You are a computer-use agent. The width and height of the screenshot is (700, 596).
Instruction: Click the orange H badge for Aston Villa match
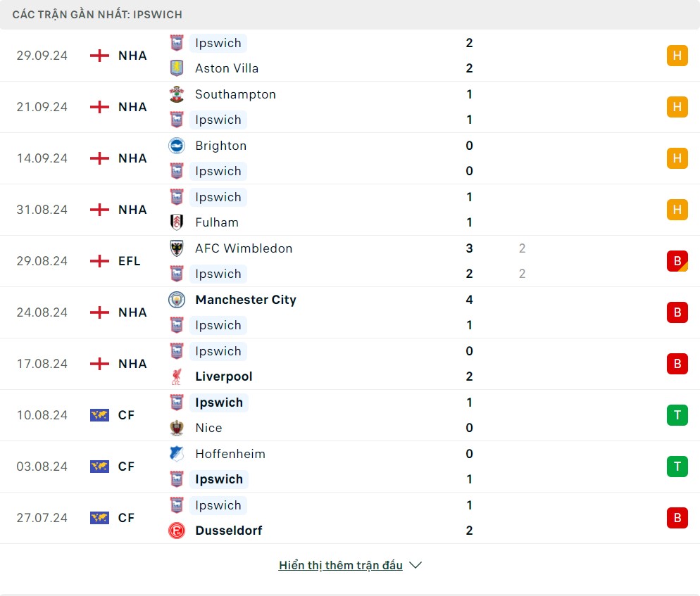[677, 56]
